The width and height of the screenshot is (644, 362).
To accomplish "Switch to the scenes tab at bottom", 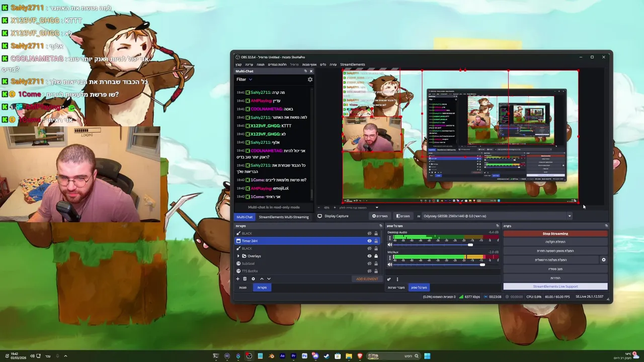I will (243, 288).
